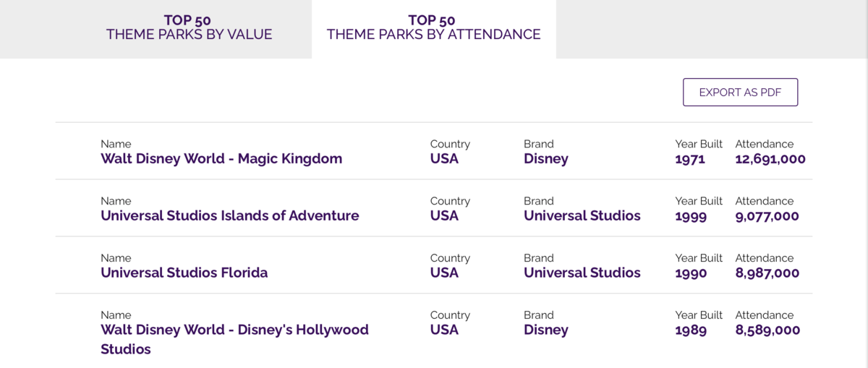Switch to Top 50 Theme Parks by Value tab
The height and width of the screenshot is (368, 868).
[189, 27]
